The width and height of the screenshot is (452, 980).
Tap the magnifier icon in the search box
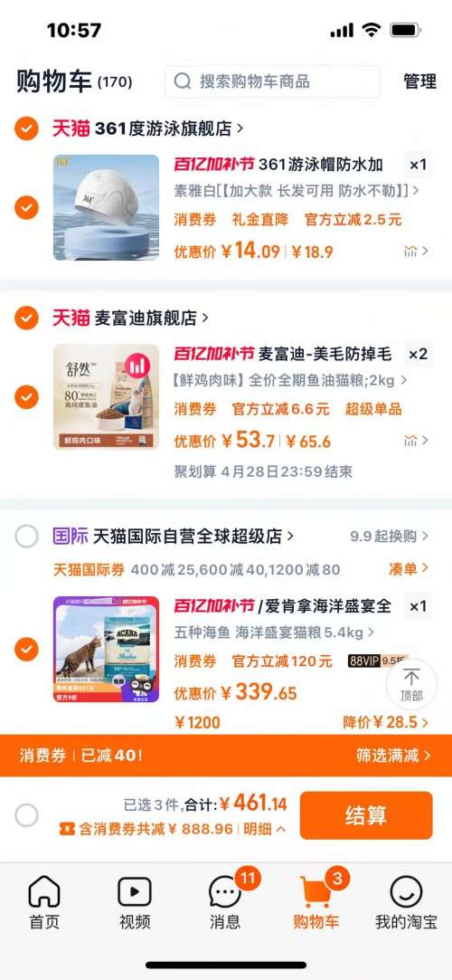click(183, 81)
